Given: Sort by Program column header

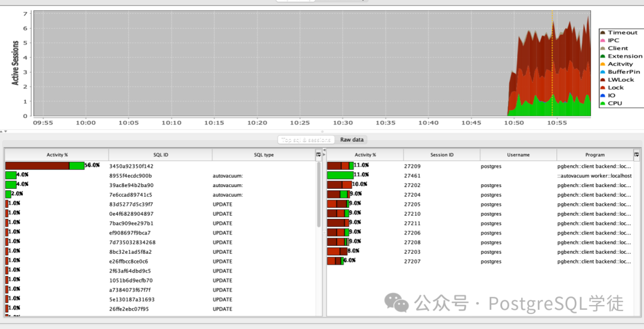Looking at the screenshot, I should (x=595, y=155).
